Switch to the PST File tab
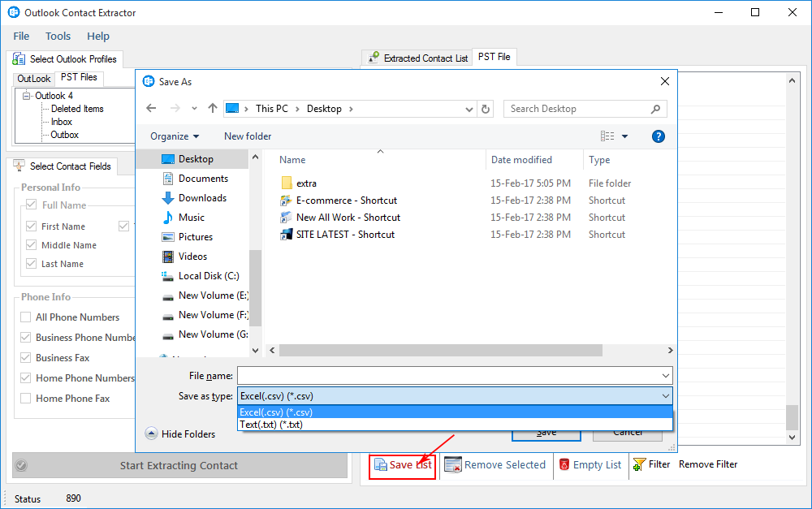Screen dimensions: 812x509 pos(494,57)
